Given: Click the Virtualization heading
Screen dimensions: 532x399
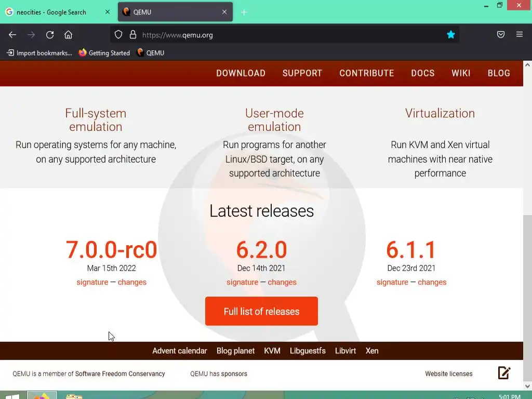Looking at the screenshot, I should (440, 113).
